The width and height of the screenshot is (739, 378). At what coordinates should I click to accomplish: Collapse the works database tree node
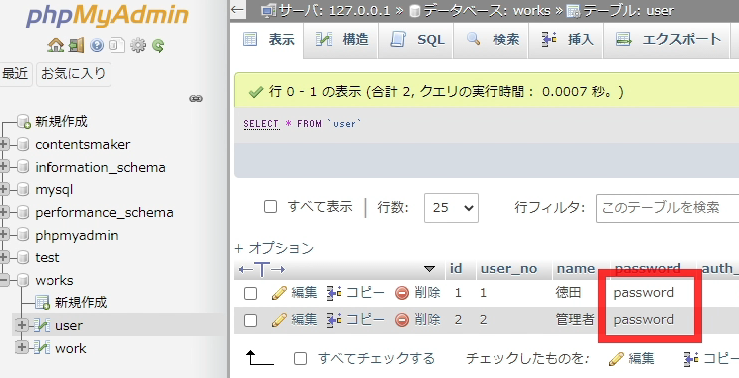click(4, 280)
